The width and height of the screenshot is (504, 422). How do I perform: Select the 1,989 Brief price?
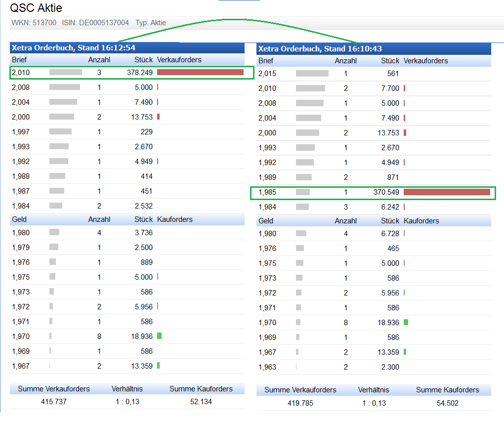(x=267, y=177)
